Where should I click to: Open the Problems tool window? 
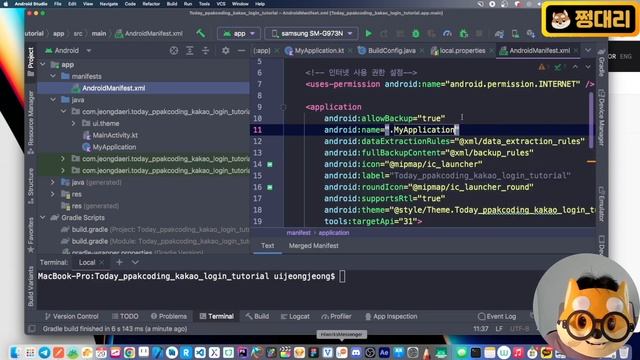point(169,316)
